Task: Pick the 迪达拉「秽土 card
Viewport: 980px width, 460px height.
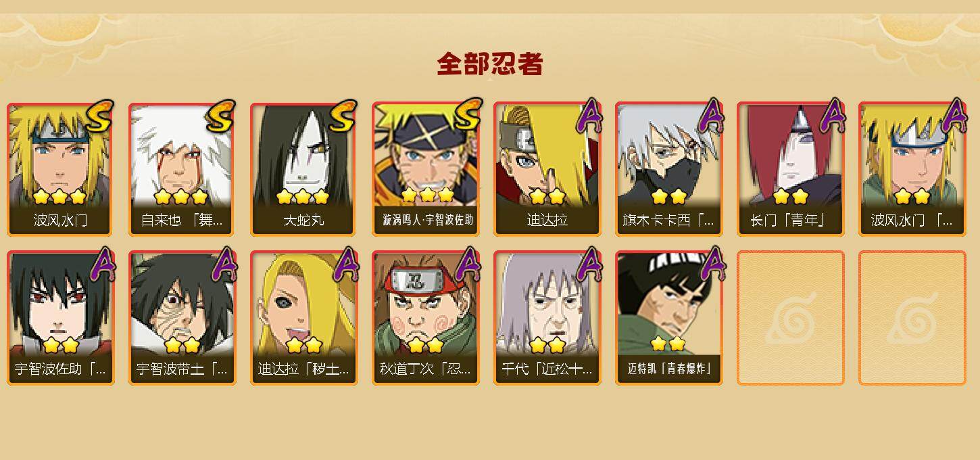Action: 303,318
